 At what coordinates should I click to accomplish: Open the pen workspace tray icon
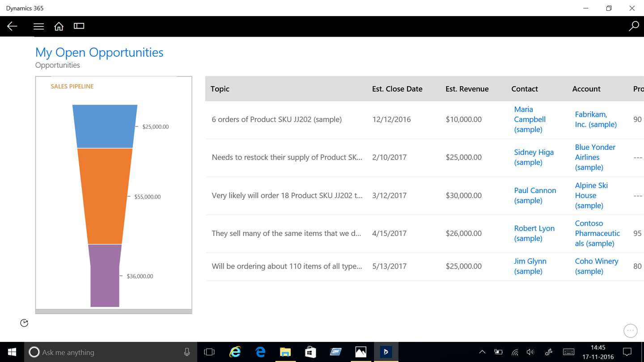coord(549,352)
